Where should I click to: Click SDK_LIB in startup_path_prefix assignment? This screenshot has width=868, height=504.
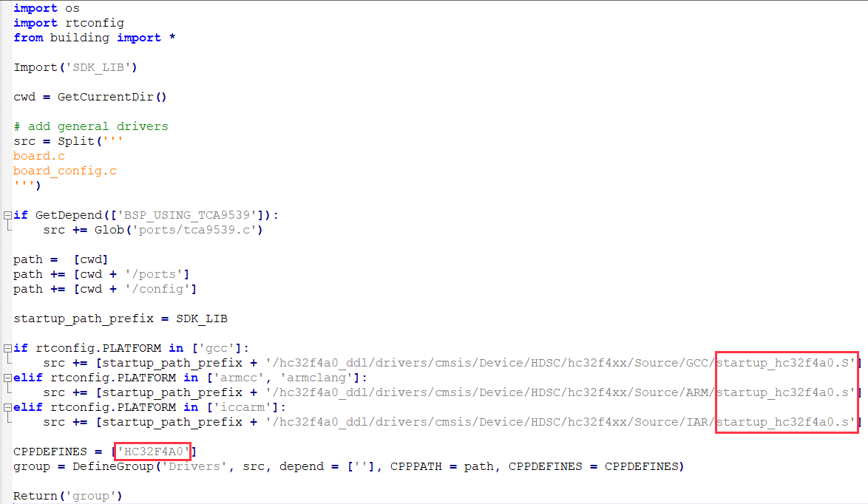(x=202, y=319)
